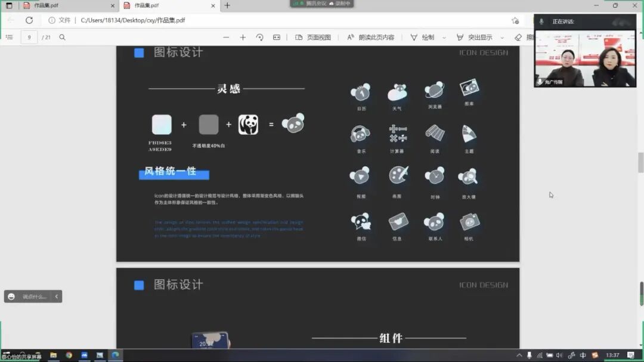
Task: Expand the draw tool's dropdown arrow
Action: click(442, 37)
